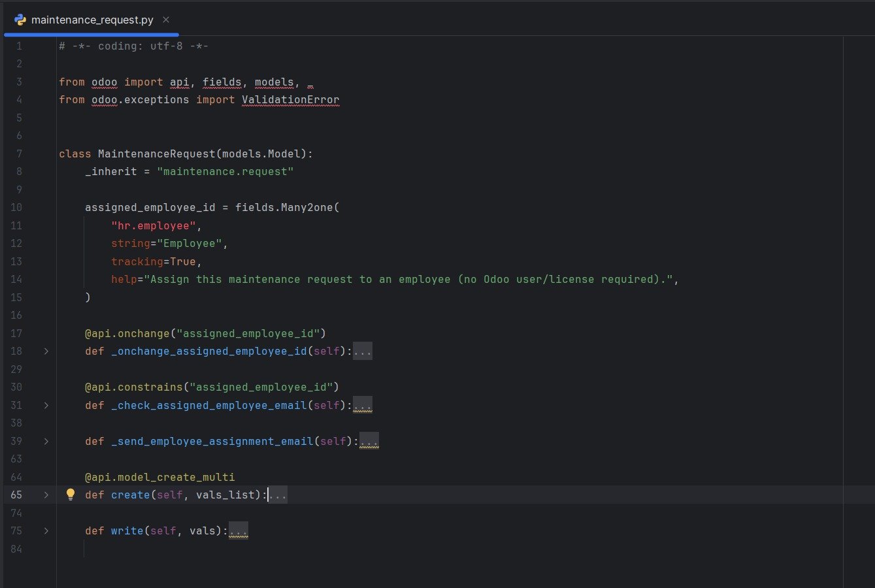Expand the _send_employee_assignment_email method
The height and width of the screenshot is (588, 875).
coord(45,441)
